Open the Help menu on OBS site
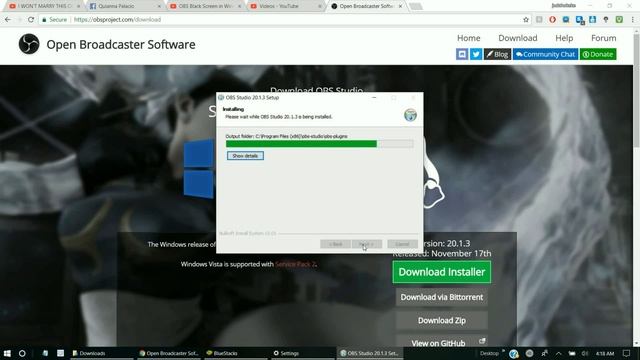The width and height of the screenshot is (640, 360). (x=564, y=38)
